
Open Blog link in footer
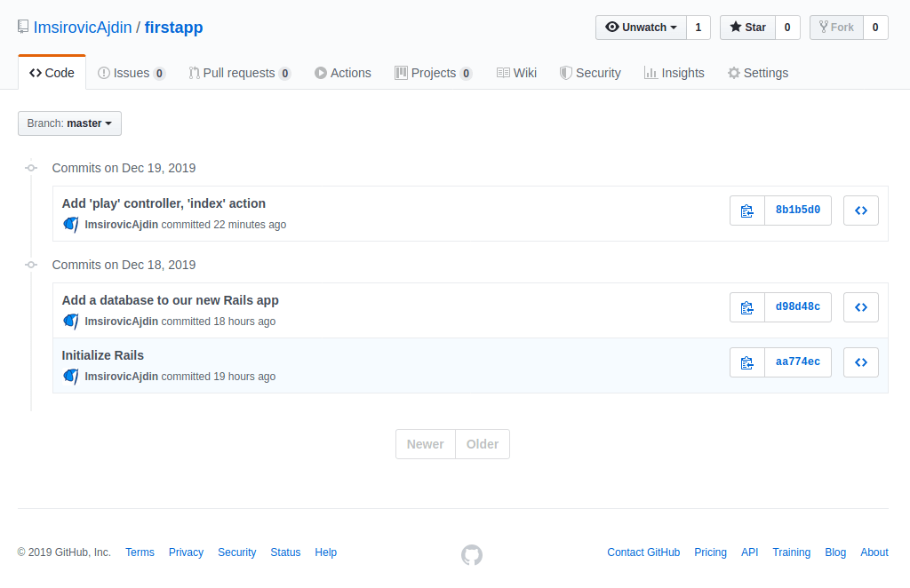835,552
